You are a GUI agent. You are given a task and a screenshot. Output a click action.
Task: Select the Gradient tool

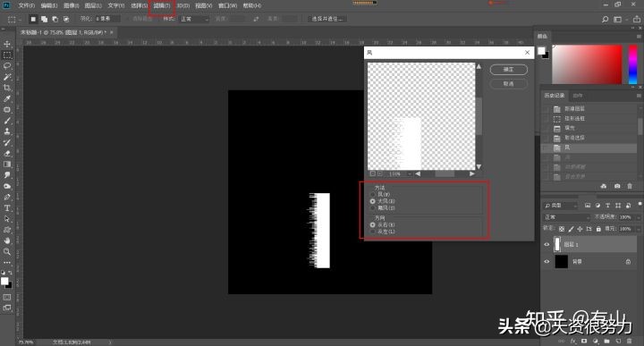7,165
